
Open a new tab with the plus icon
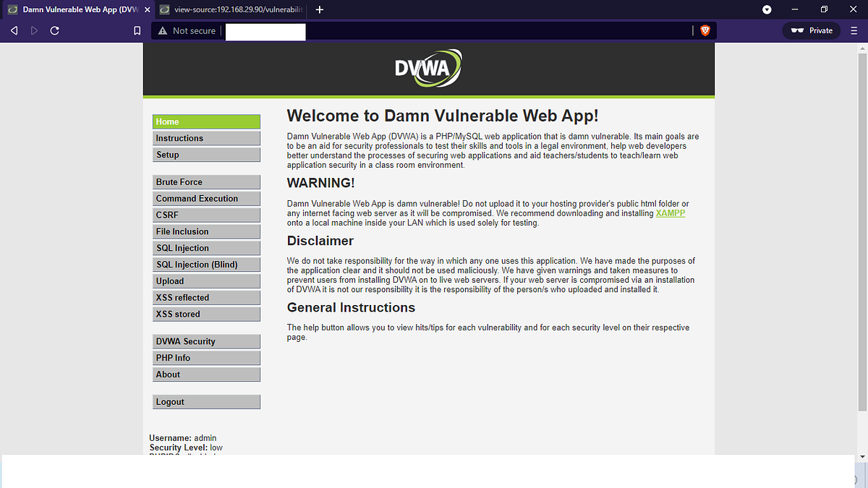tap(320, 9)
